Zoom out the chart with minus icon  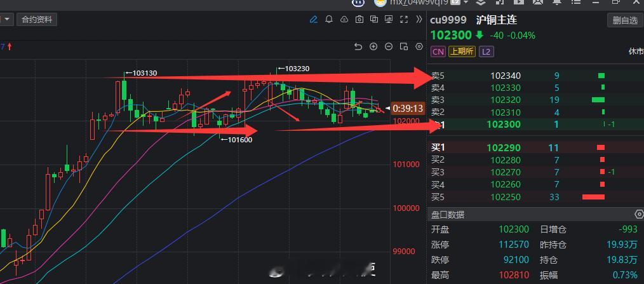(x=389, y=46)
